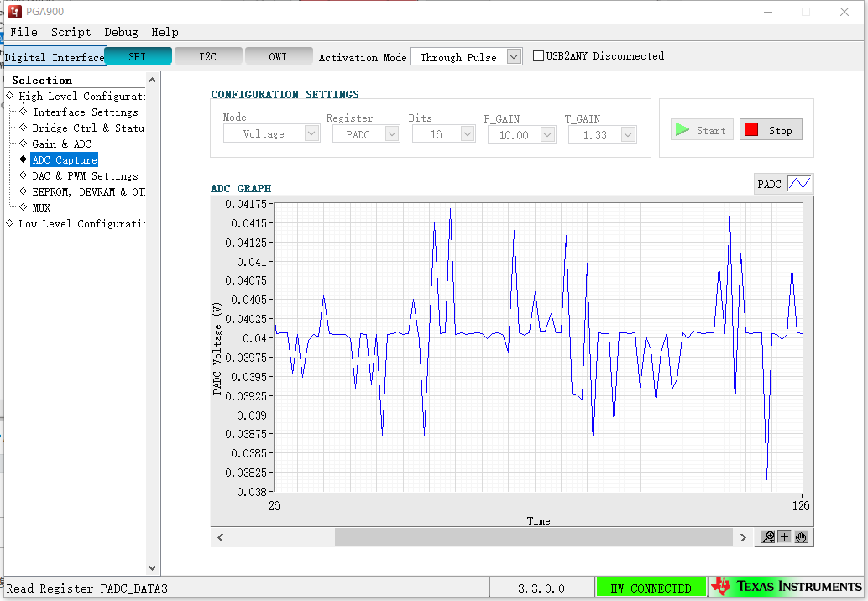868x601 pixels.
Task: Click the Time x-axis label
Action: [539, 520]
